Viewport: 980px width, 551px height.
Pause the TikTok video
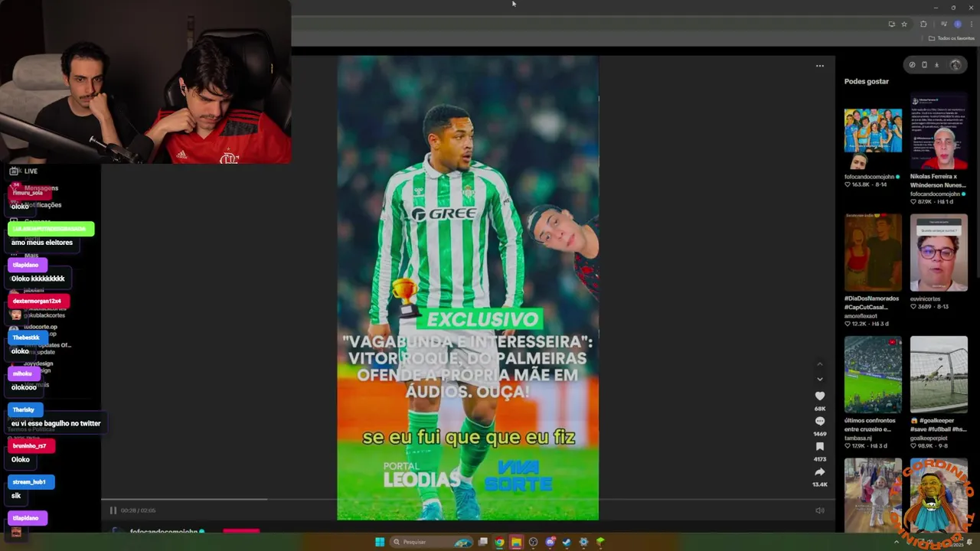(113, 510)
